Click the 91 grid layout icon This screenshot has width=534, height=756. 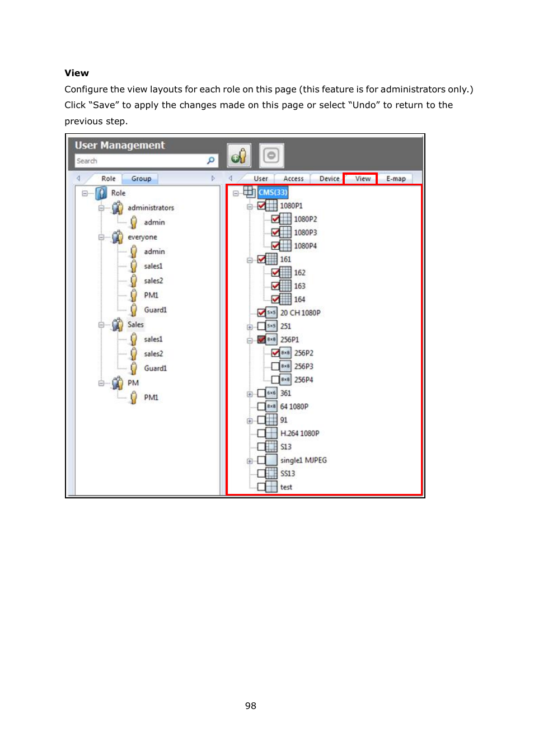[x=271, y=419]
